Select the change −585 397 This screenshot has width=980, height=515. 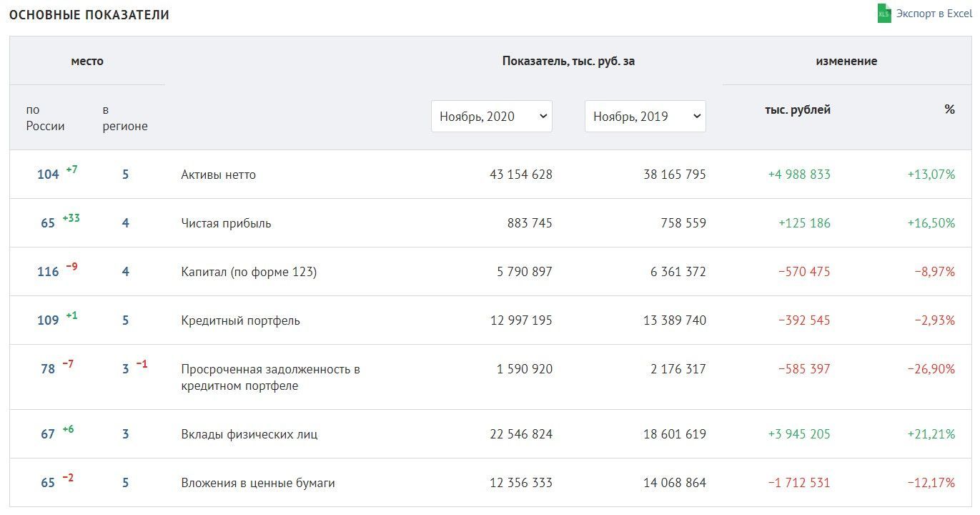pyautogui.click(x=804, y=369)
